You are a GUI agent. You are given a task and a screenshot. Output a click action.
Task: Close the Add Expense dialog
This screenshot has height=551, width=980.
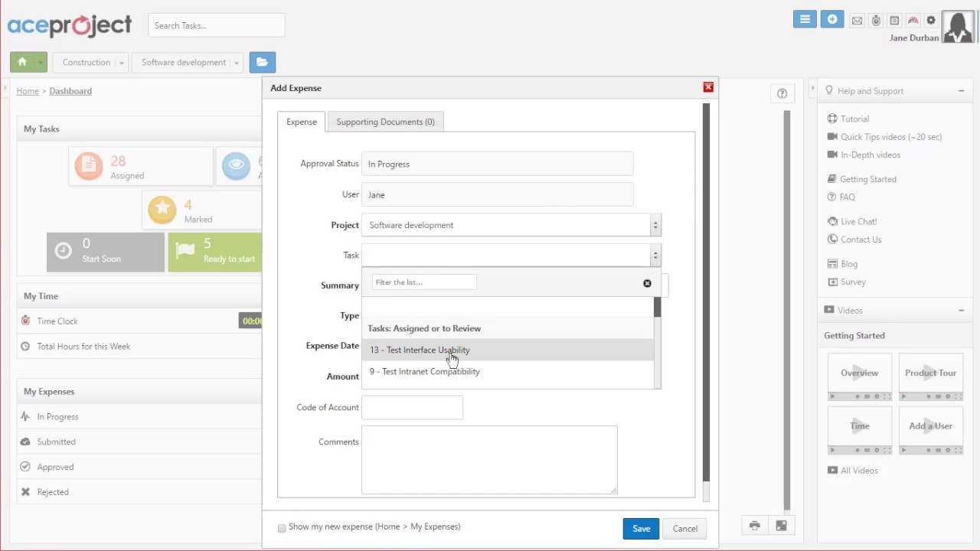tap(708, 87)
